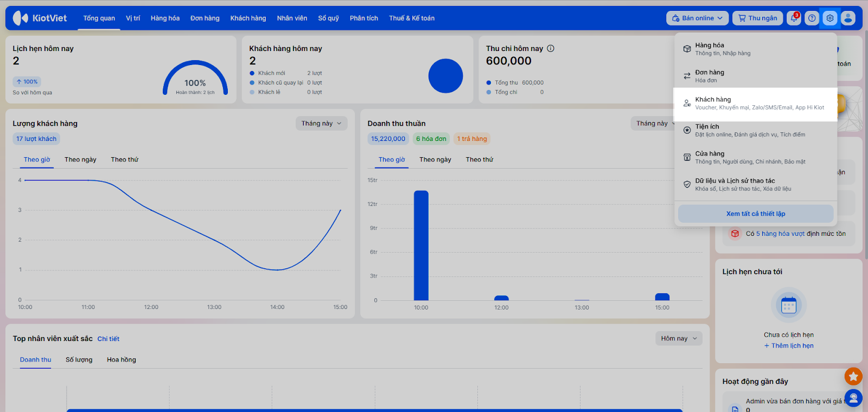Switch to Theo thứ in Doanh thu thuần
The height and width of the screenshot is (412, 868).
(x=480, y=159)
